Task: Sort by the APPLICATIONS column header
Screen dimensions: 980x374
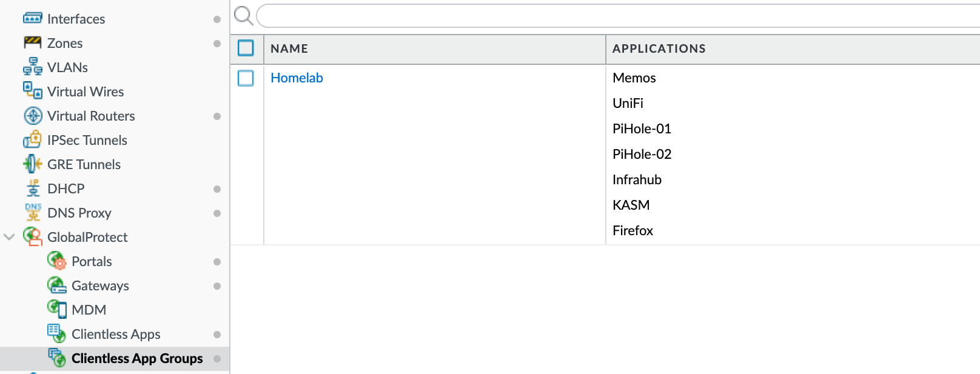Action: click(x=659, y=49)
